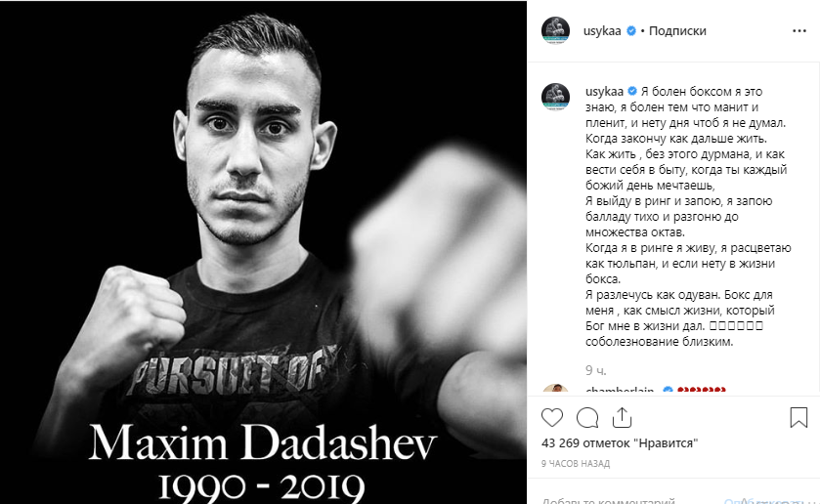Click the chamberlain commenter avatar
Screen dimensions: 820x504
(555, 390)
